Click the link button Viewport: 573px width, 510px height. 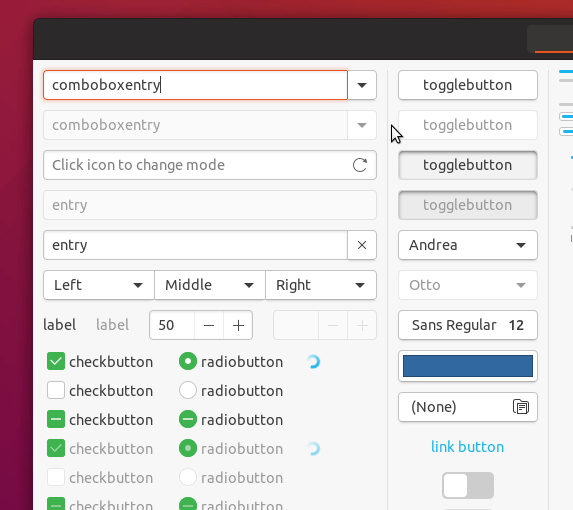pyautogui.click(x=468, y=447)
